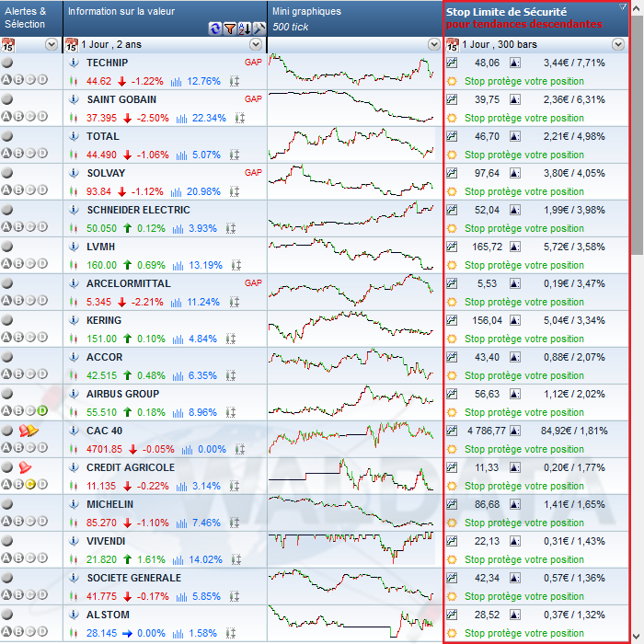This screenshot has height=644, width=644.
Task: Click AIRBUS GROUP stop value 56,63
Action: coord(487,394)
